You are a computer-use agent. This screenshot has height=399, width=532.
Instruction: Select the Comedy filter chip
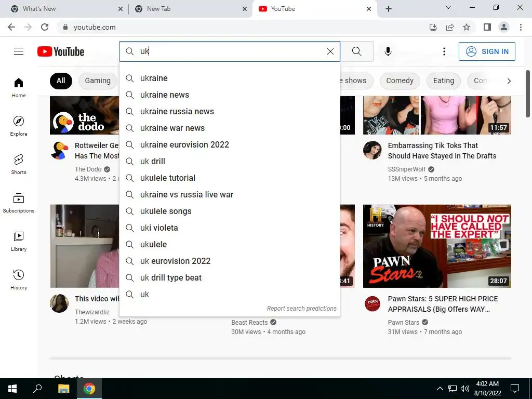(x=400, y=81)
